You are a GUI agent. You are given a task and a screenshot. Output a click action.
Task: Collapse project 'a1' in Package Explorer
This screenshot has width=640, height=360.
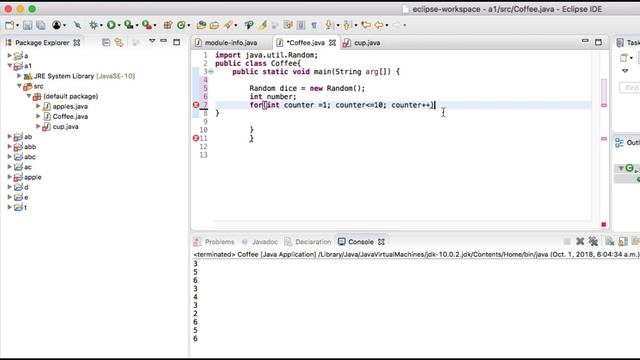point(9,65)
